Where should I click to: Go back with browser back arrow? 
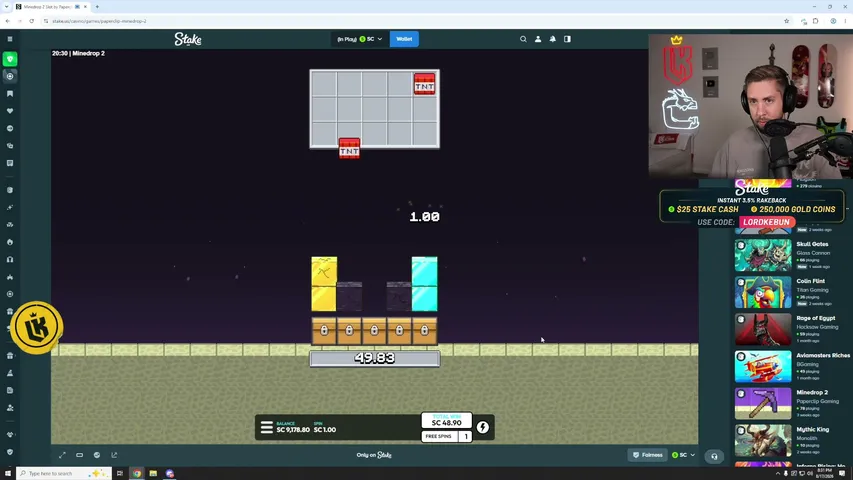point(8,21)
